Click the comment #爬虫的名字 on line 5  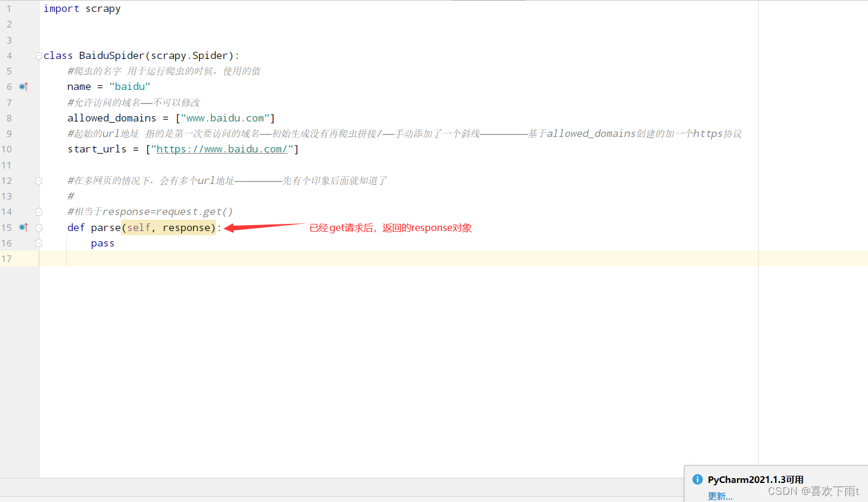[164, 71]
